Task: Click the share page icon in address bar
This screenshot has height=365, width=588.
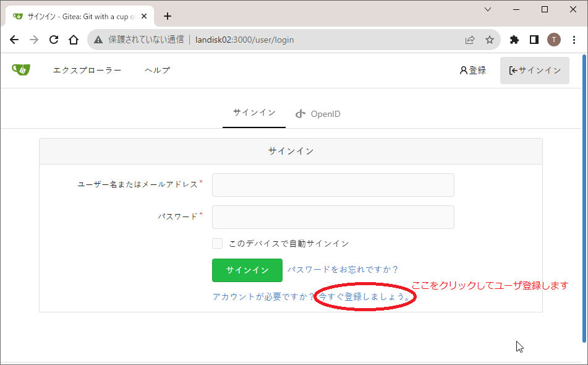Action: click(470, 40)
